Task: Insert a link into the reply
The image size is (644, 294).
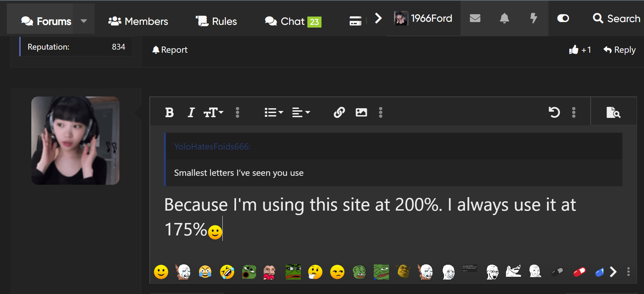Action: point(339,112)
